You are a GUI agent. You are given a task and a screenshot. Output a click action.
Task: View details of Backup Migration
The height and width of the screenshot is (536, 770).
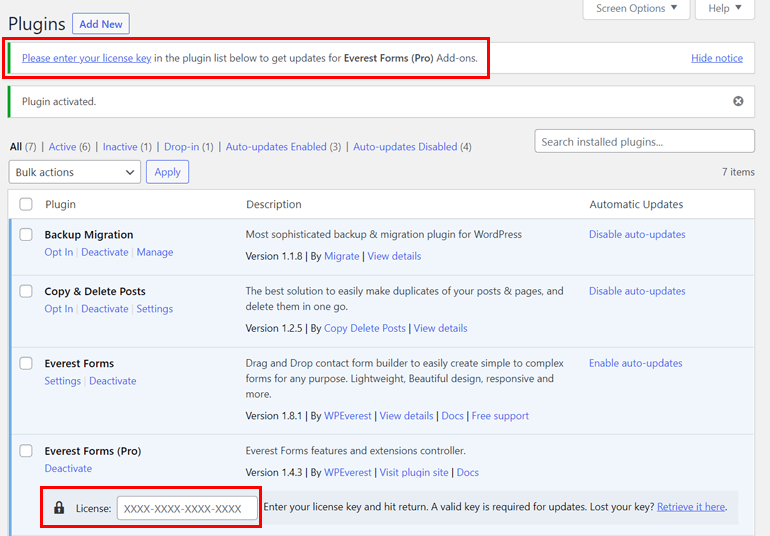click(394, 256)
